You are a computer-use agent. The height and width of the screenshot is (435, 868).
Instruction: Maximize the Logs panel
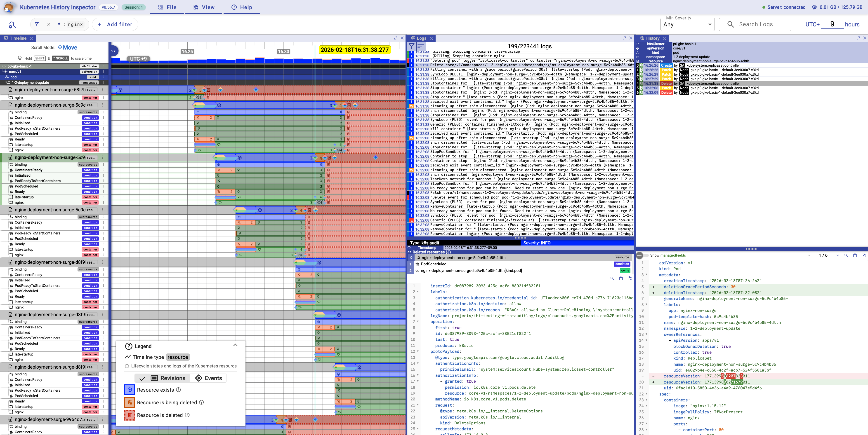click(624, 38)
